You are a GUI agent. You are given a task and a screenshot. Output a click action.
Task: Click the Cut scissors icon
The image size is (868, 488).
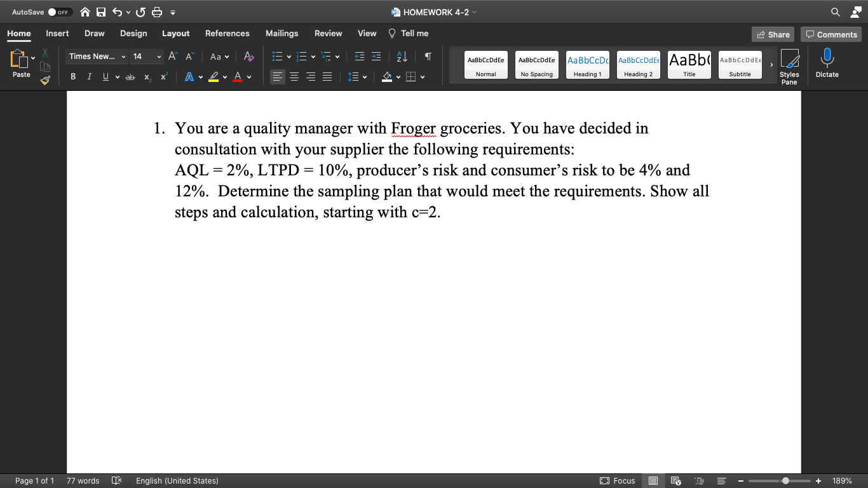(44, 53)
